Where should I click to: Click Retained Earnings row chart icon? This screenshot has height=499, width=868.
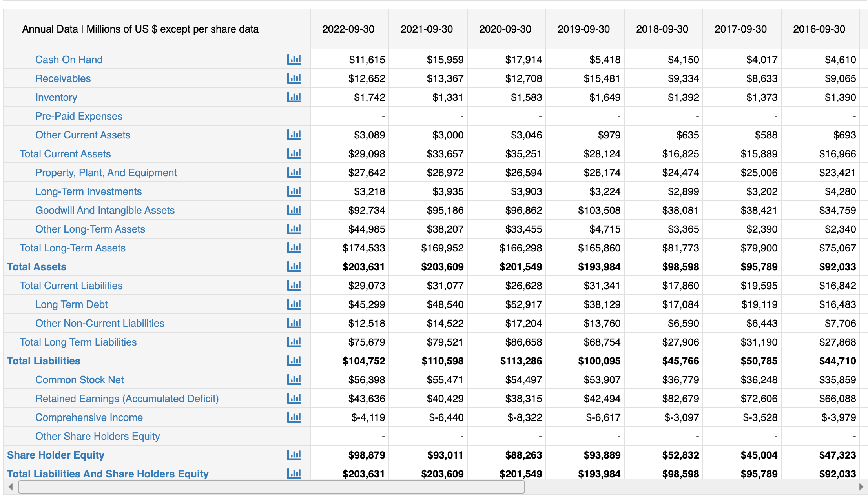click(x=294, y=399)
